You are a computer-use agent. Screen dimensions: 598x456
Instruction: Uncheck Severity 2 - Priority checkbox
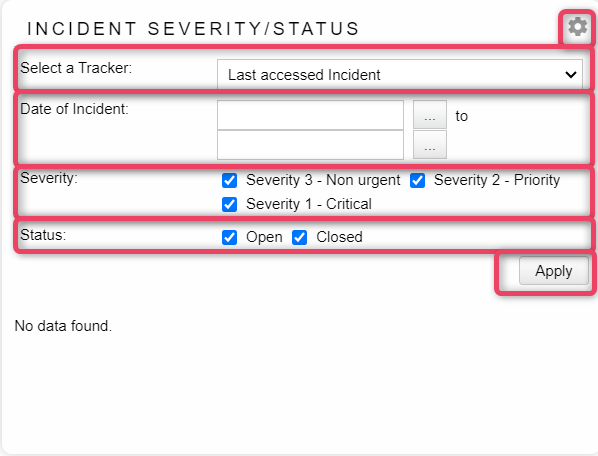[x=418, y=180]
